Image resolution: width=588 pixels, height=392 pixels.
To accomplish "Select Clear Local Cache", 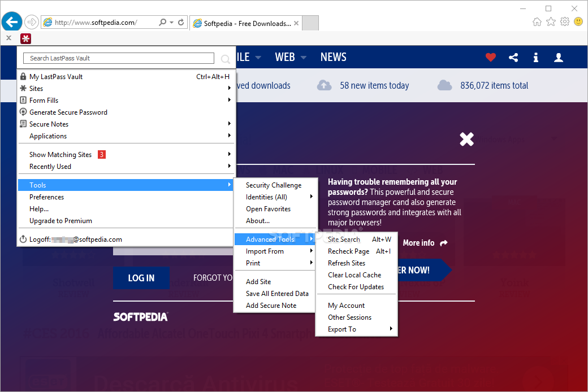I will (x=357, y=275).
